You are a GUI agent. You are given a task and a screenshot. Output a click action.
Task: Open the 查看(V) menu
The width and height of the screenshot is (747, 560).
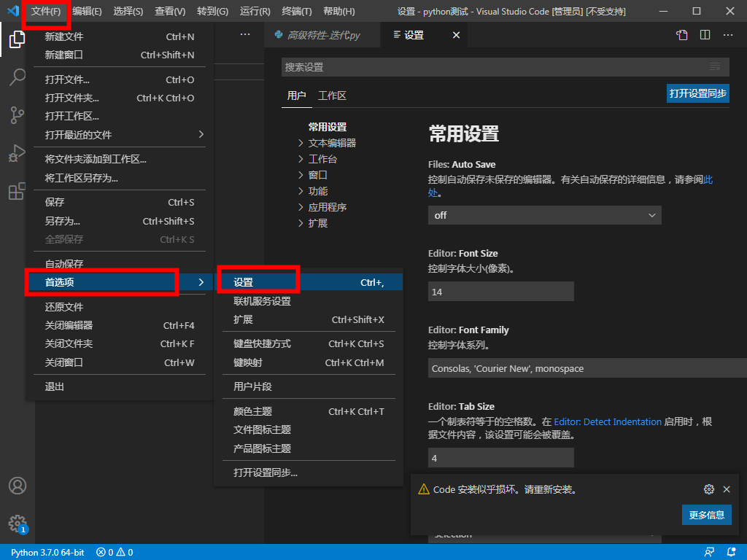pos(170,11)
